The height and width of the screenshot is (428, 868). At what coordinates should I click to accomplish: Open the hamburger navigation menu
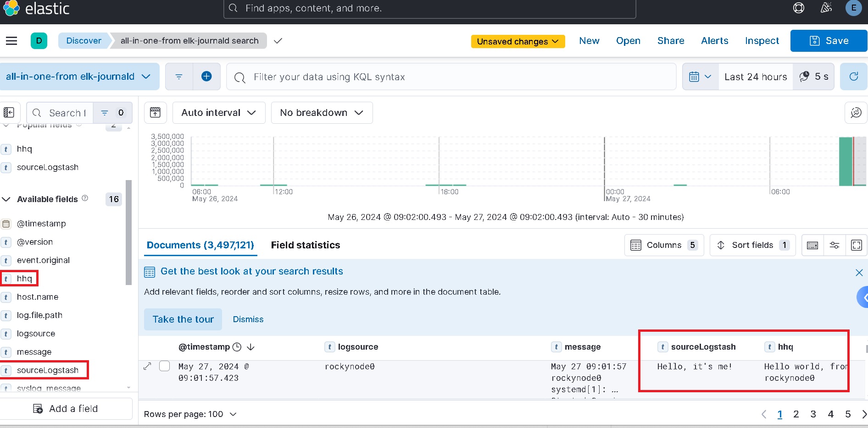click(11, 41)
